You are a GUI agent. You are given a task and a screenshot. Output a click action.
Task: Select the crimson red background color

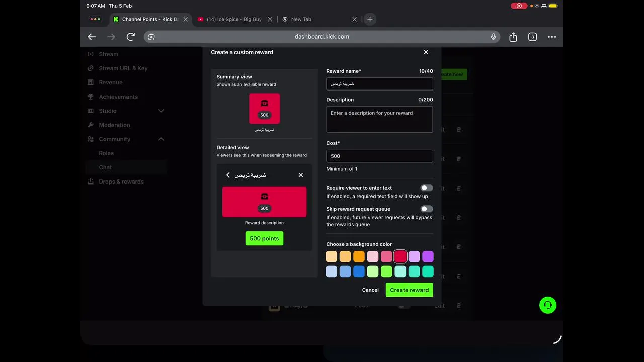point(400,256)
